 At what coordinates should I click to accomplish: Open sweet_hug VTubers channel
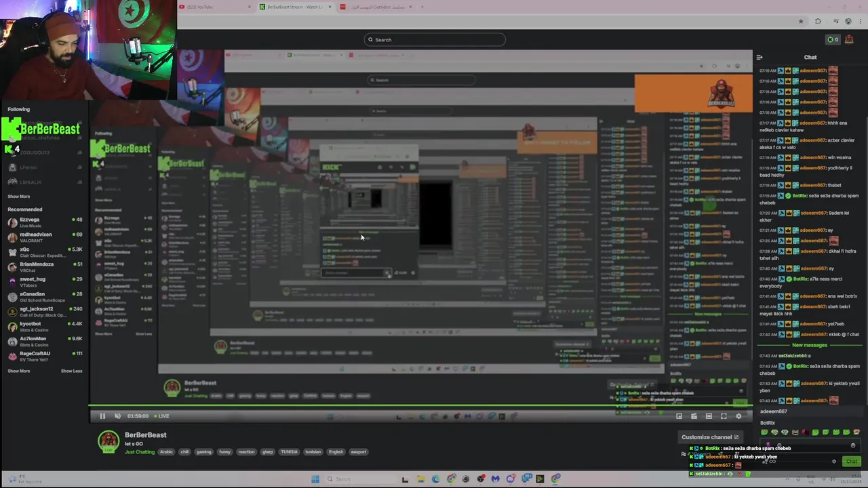pyautogui.click(x=45, y=282)
